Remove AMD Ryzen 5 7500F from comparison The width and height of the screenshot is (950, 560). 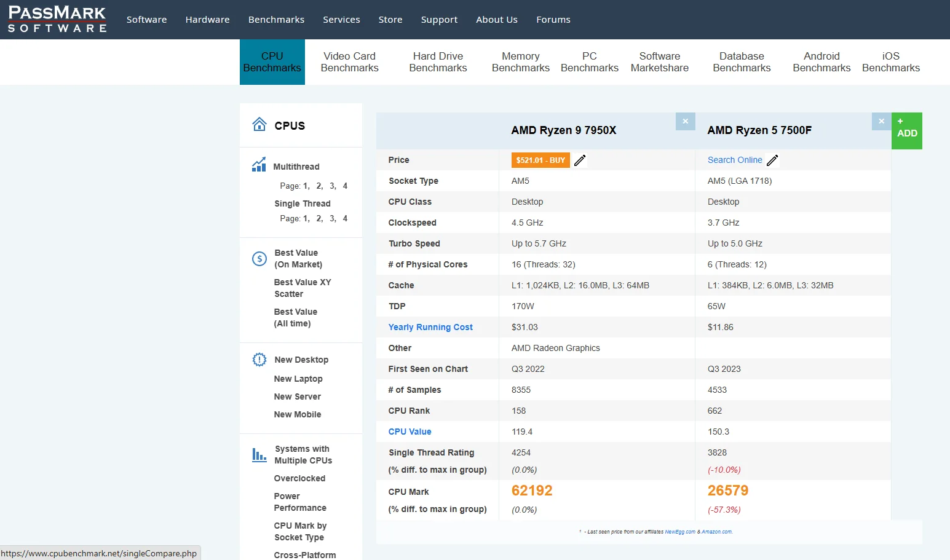point(882,121)
